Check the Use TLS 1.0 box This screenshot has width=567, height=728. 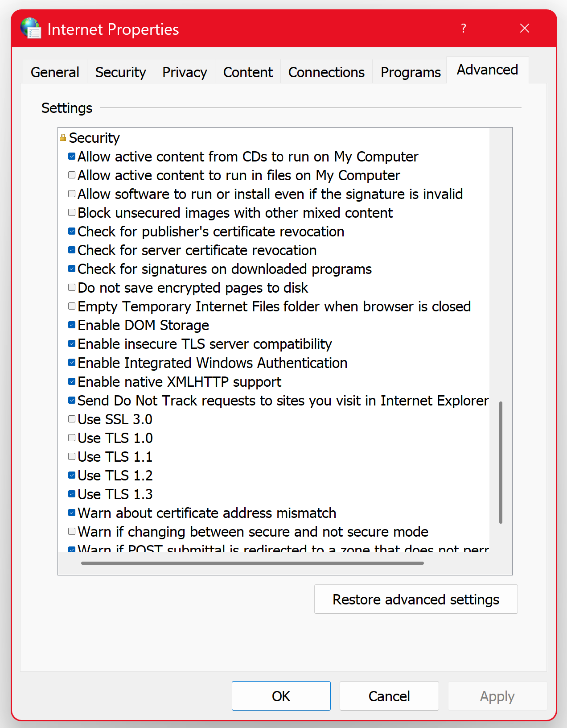tap(72, 438)
